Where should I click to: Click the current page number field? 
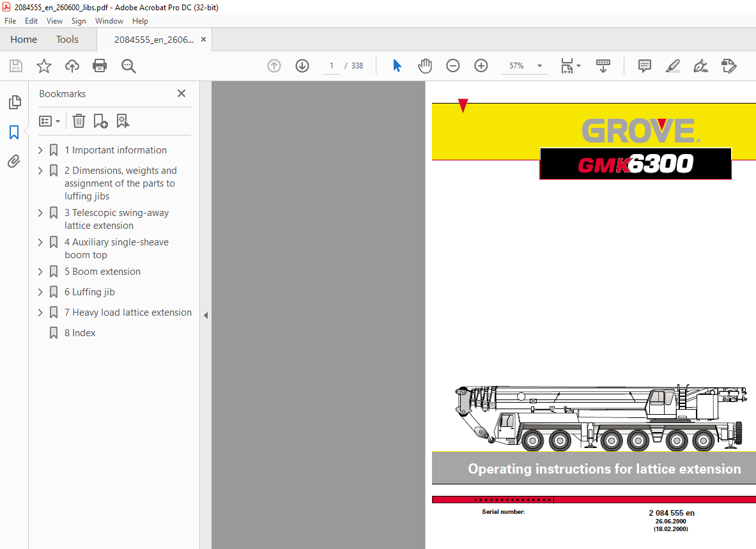(x=331, y=66)
